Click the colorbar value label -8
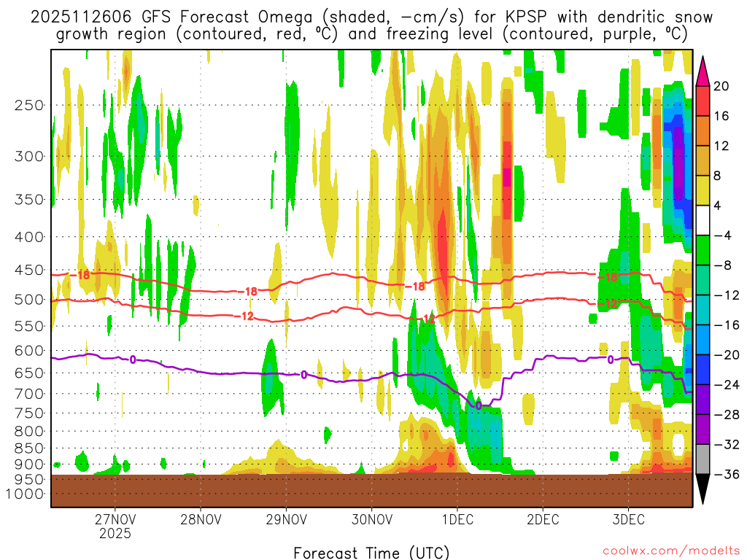The image size is (747, 560). click(x=723, y=265)
